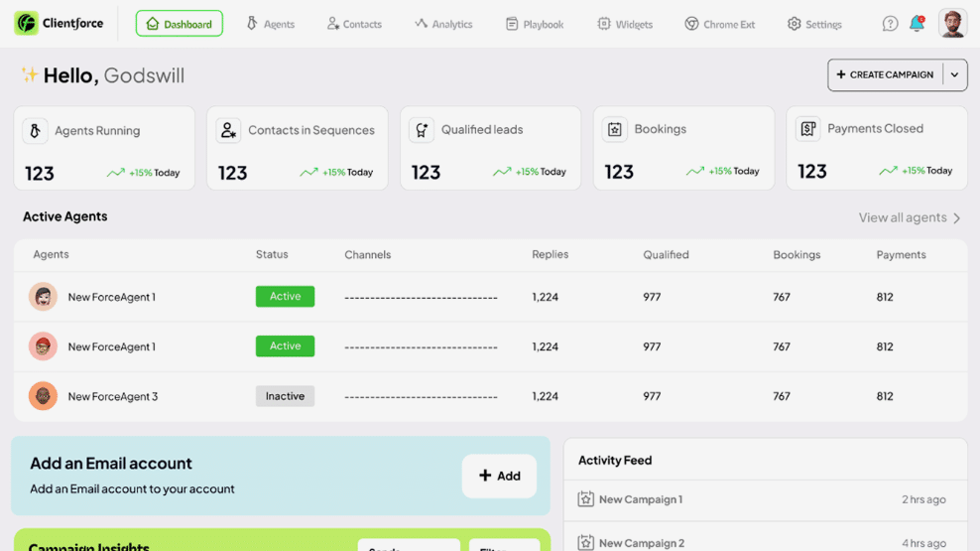Click the Bookings card star icon
Image resolution: width=980 pixels, height=551 pixels.
tap(615, 130)
